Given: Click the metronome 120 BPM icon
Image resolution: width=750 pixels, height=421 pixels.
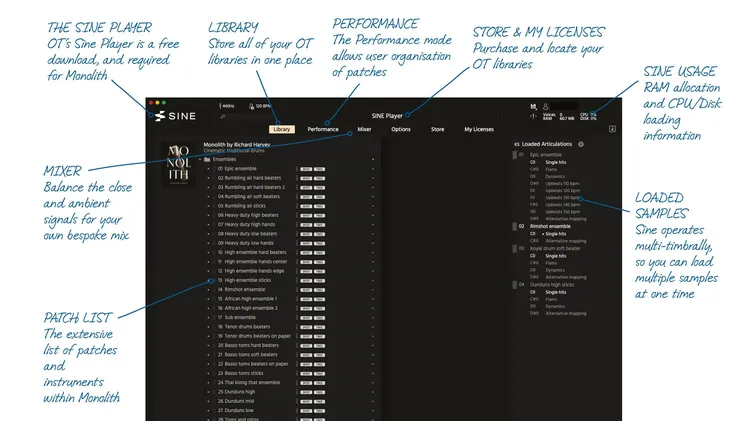Looking at the screenshot, I should tap(252, 106).
